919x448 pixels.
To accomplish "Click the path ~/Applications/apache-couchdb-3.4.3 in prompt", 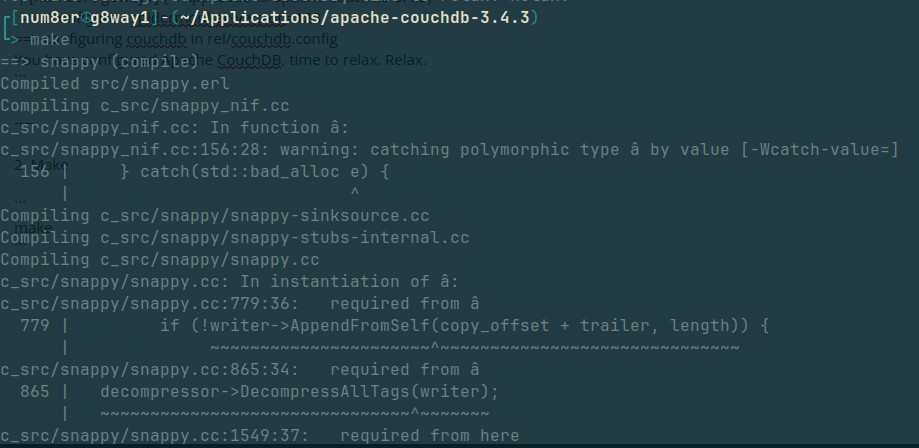I will click(382, 18).
